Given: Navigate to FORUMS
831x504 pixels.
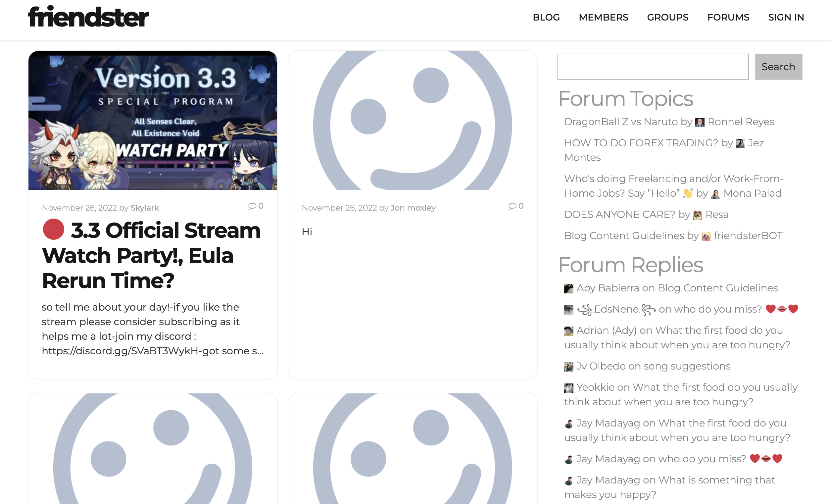Looking at the screenshot, I should tap(728, 17).
